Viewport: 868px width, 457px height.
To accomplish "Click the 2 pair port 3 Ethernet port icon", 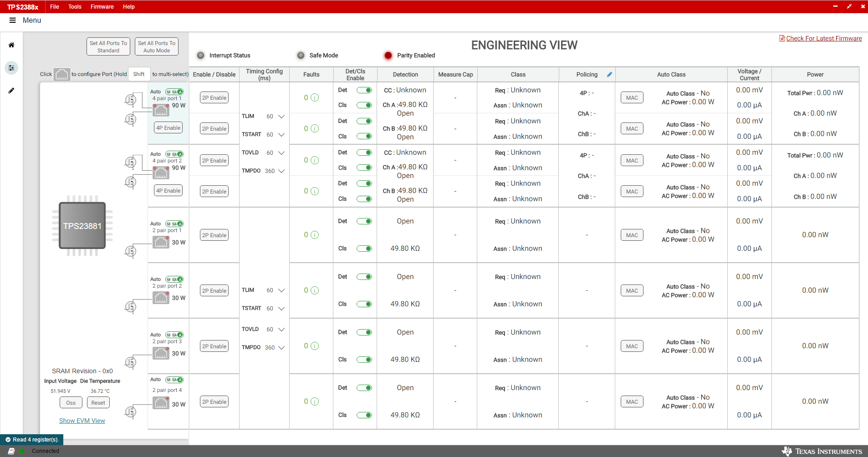I will click(161, 353).
